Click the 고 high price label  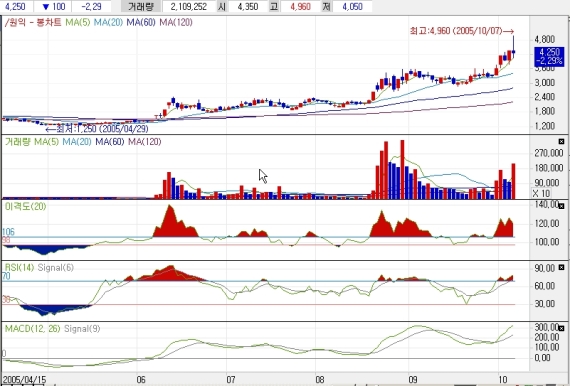[x=274, y=7]
